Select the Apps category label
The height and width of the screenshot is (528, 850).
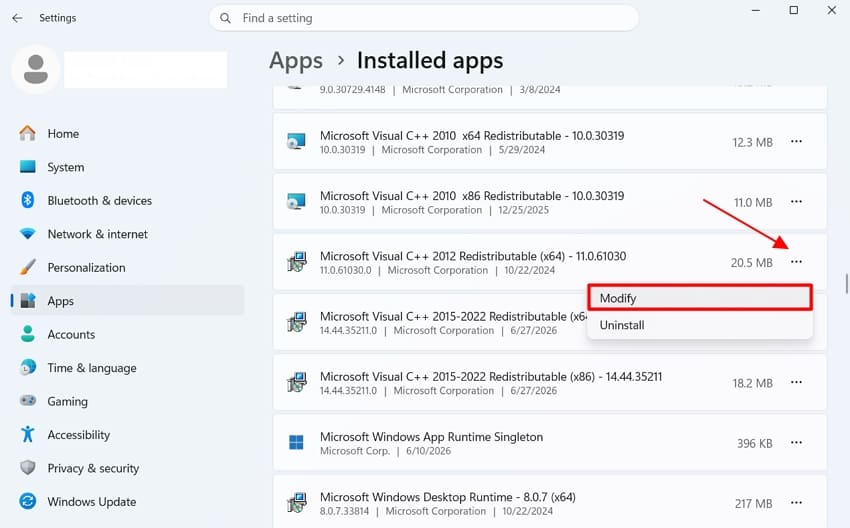point(60,301)
